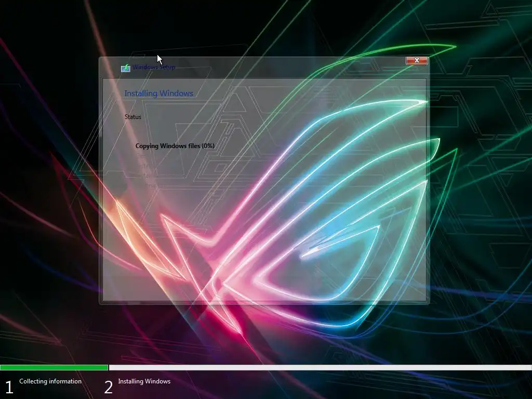Click the Status label
Image resolution: width=532 pixels, height=399 pixels.
point(132,117)
